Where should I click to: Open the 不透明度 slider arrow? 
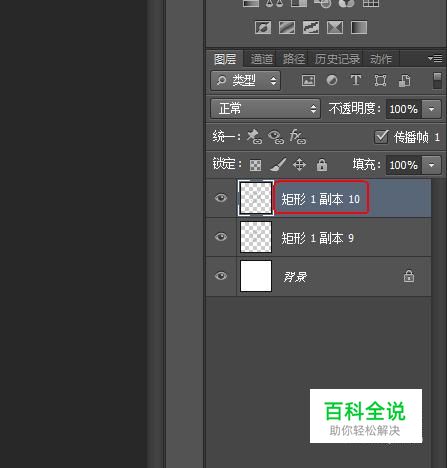tap(432, 109)
